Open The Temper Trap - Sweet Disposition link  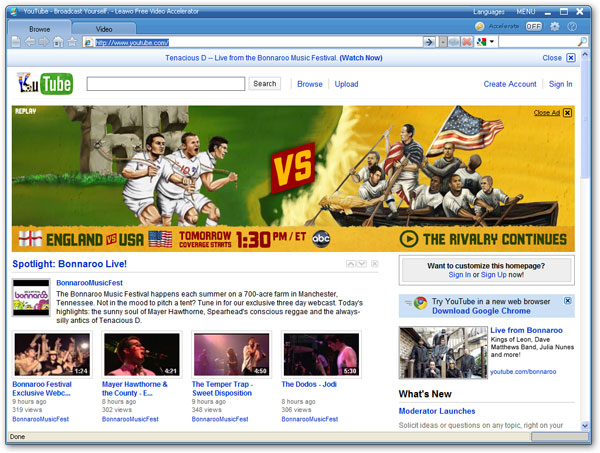[222, 388]
